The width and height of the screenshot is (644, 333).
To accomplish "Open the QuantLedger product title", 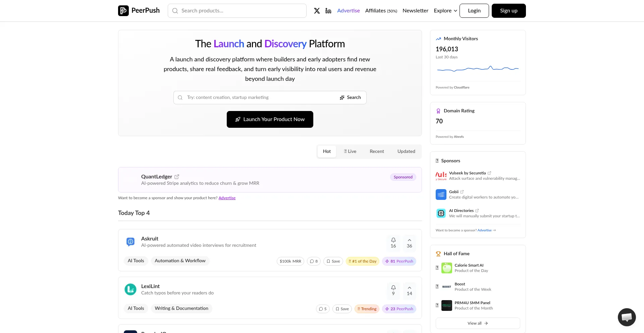I will 157,177.
